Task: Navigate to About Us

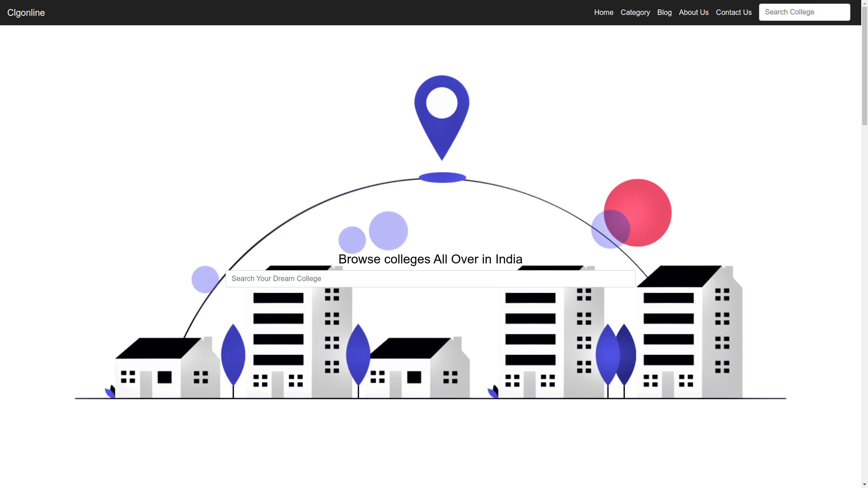Action: (x=693, y=13)
